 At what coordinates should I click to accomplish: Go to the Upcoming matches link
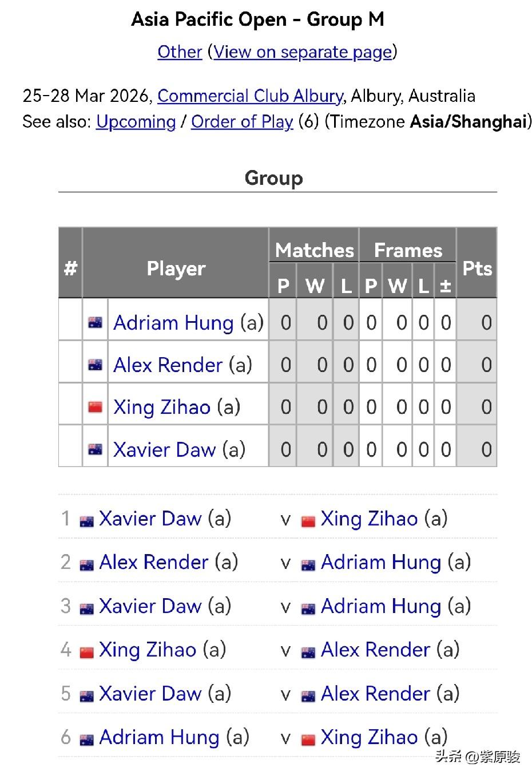pos(136,122)
